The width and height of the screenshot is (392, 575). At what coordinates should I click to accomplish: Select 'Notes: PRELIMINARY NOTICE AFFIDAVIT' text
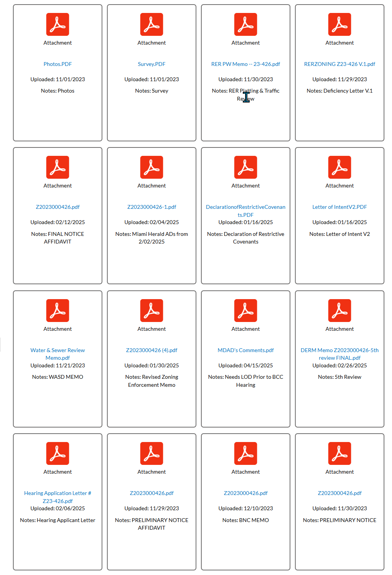pos(151,524)
